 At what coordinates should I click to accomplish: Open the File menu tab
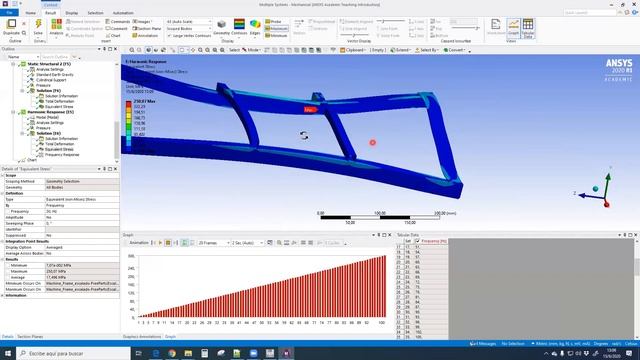pos(9,13)
